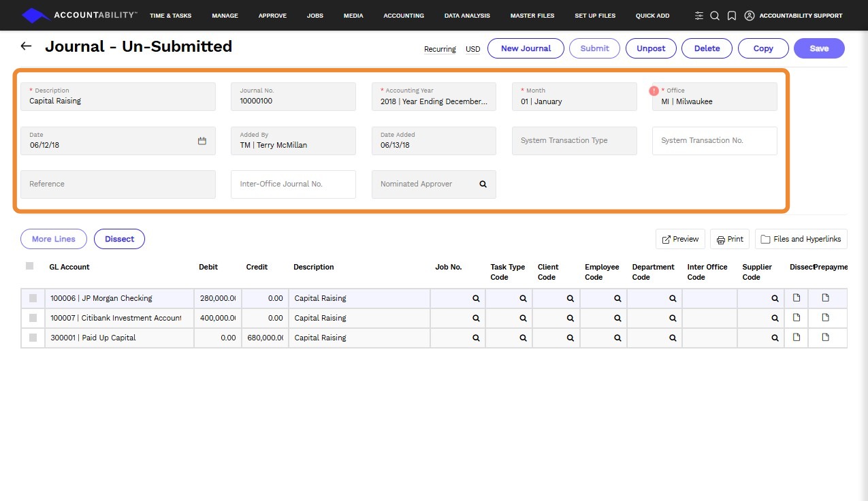Viewport: 868px width, 501px height.
Task: Search Client Code for Paid Up Capital row
Action: point(570,338)
